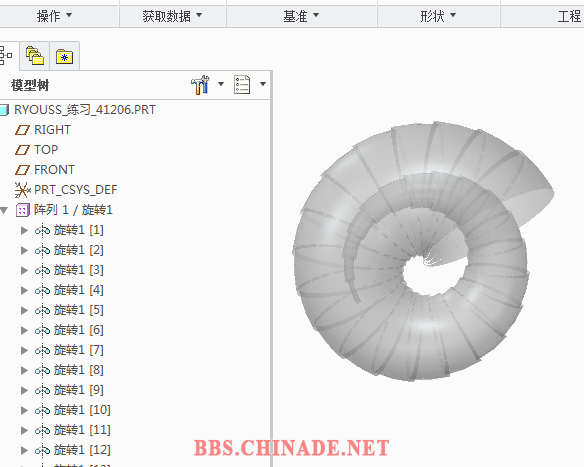Image resolution: width=584 pixels, height=467 pixels.
Task: Select the 旋转1 [1] label
Action: coord(79,230)
